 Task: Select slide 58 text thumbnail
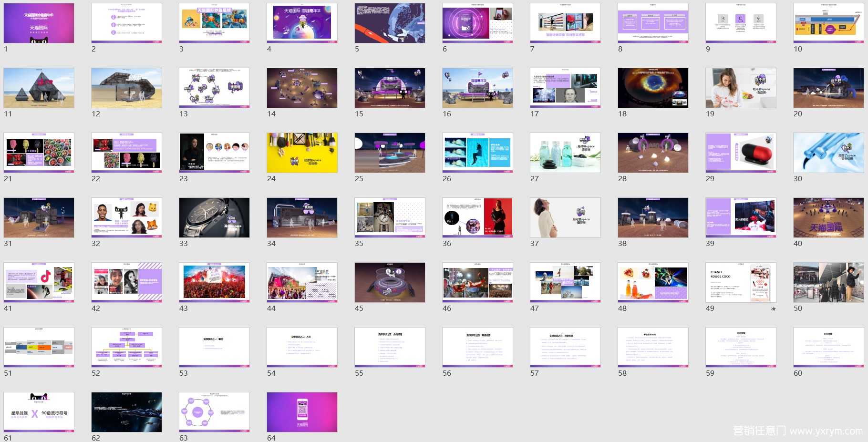click(653, 347)
